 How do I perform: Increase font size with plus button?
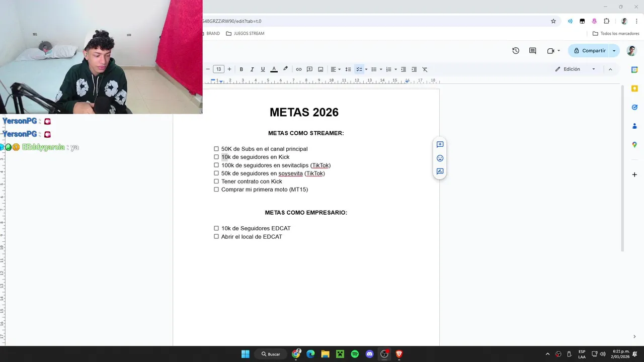tap(229, 69)
